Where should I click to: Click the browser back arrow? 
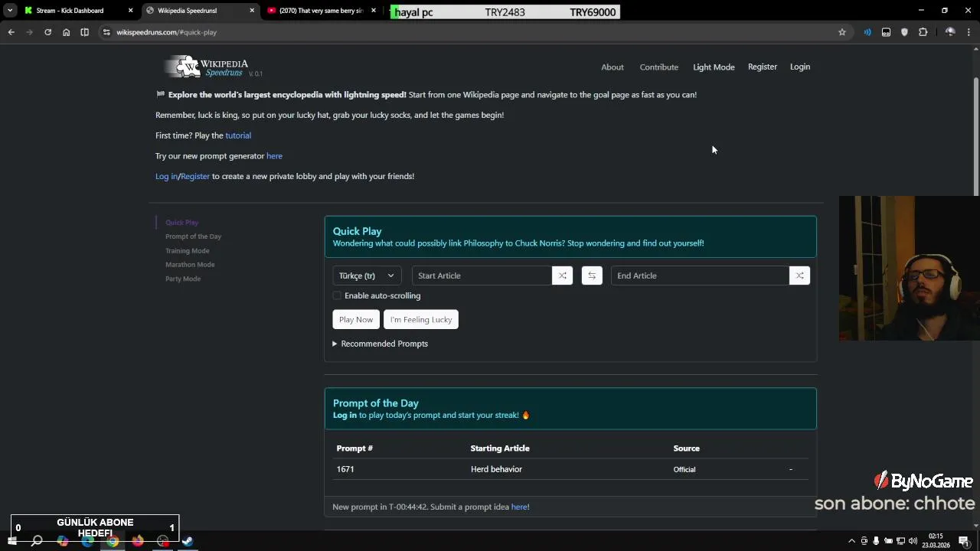11,32
